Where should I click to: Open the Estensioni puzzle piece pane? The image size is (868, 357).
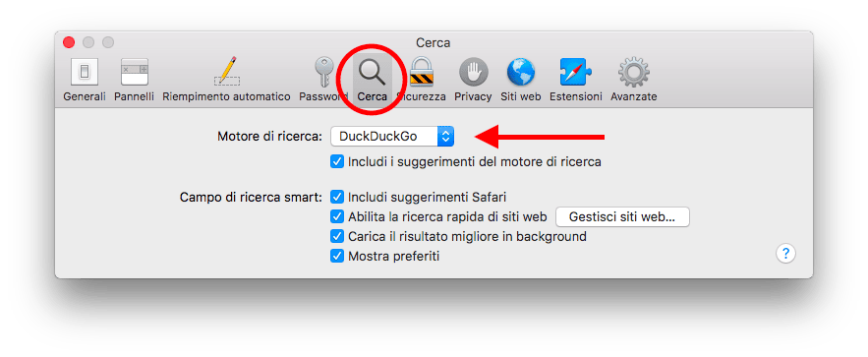pyautogui.click(x=576, y=81)
